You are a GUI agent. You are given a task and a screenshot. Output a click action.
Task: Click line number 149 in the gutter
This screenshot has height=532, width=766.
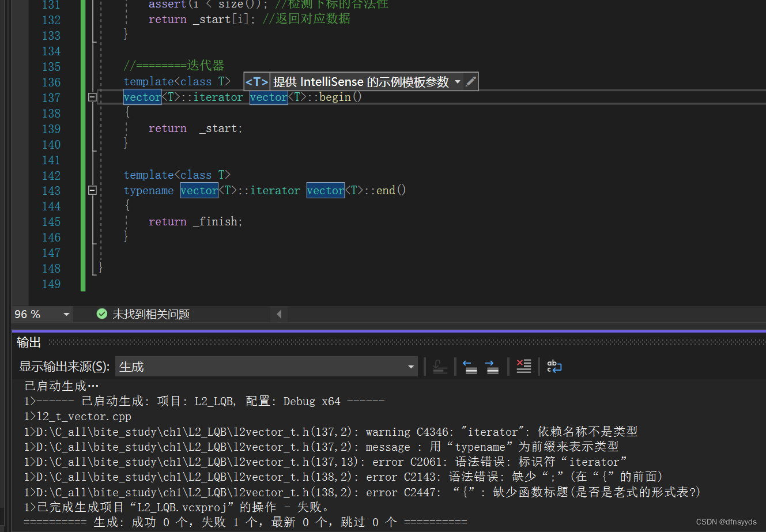(51, 284)
